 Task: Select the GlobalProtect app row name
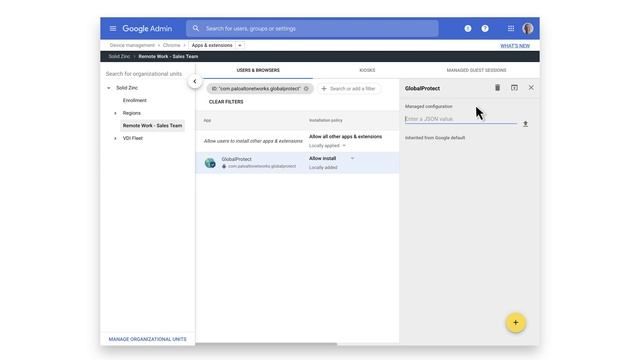tap(236, 159)
